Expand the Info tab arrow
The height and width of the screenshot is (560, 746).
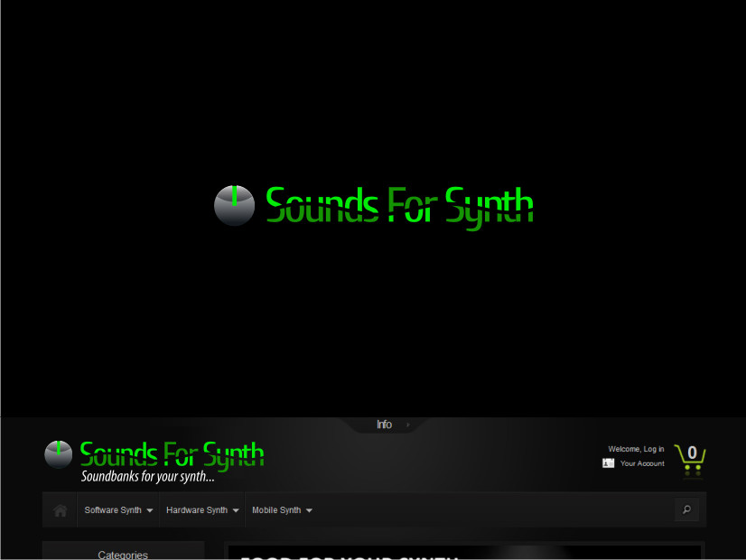(x=407, y=425)
